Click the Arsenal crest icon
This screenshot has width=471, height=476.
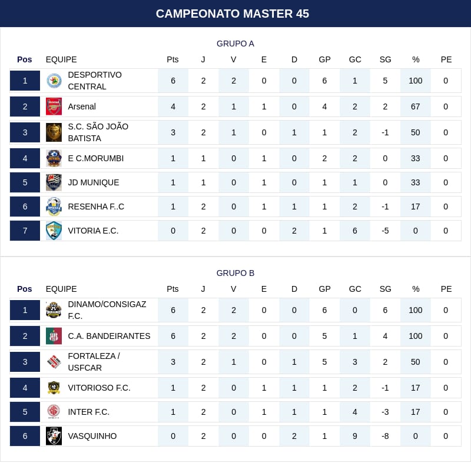[x=54, y=106]
